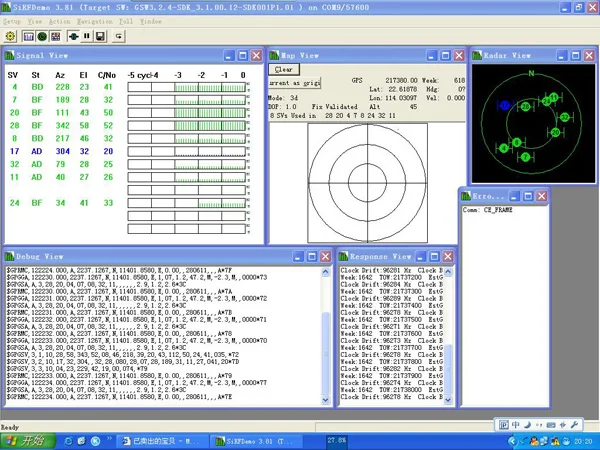Click the taskbar clock 20:20

[584, 442]
